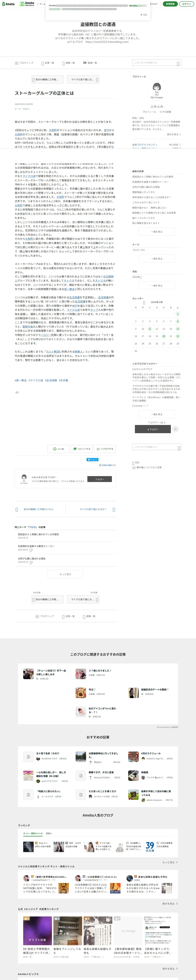
Task: Click hashtag #生活保護 under article
Action: click(51, 380)
